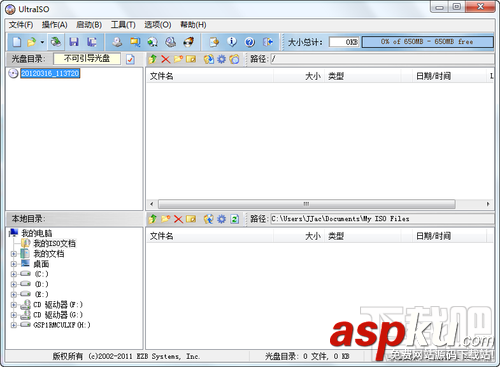Viewport: 500px width, 367px height.
Task: Create a new ISO with the blank page icon
Action: pyautogui.click(x=17, y=42)
